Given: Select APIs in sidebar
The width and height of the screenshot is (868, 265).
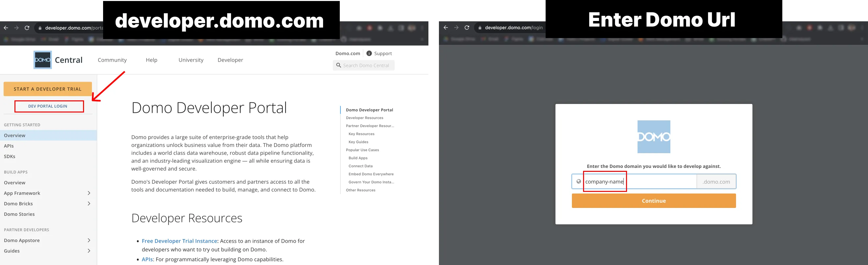Looking at the screenshot, I should [9, 146].
